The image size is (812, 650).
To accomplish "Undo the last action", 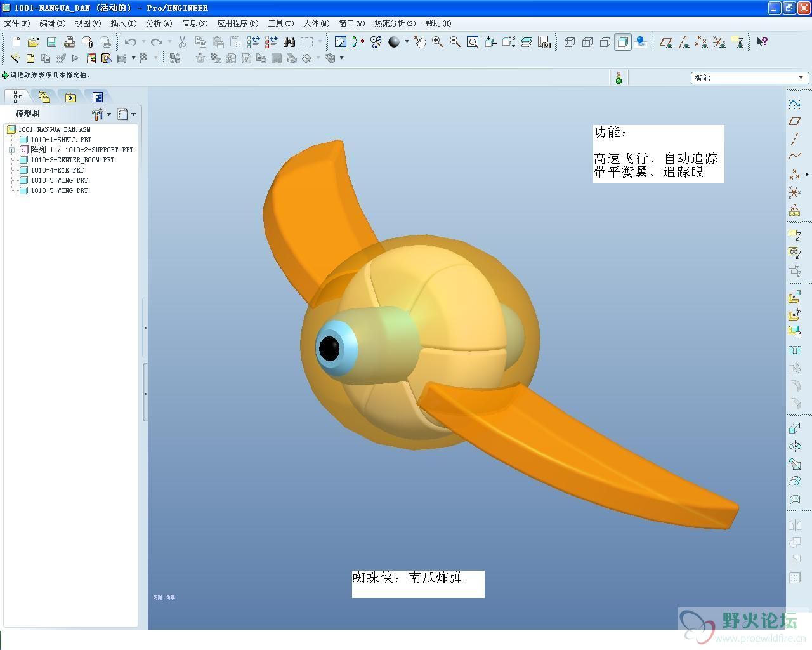I will [130, 42].
